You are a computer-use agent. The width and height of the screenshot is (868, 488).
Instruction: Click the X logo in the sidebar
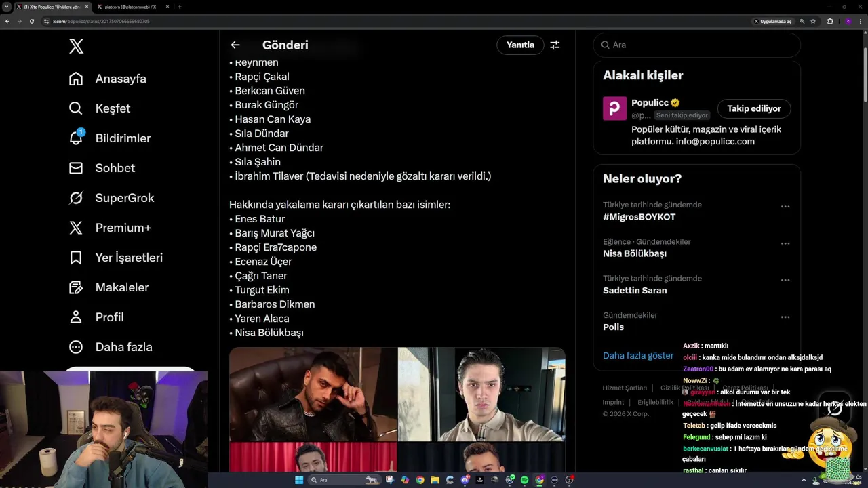[x=76, y=46]
